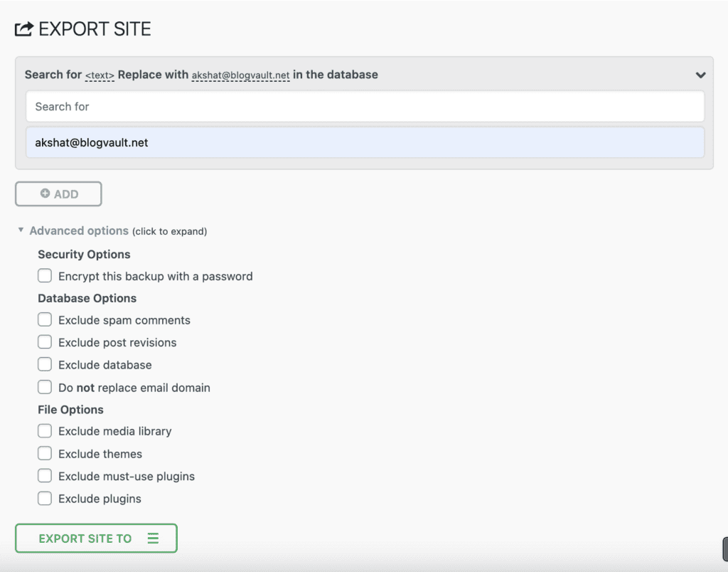This screenshot has height=572, width=728.
Task: Collapse the search-replace panel chevron
Action: pyautogui.click(x=700, y=75)
